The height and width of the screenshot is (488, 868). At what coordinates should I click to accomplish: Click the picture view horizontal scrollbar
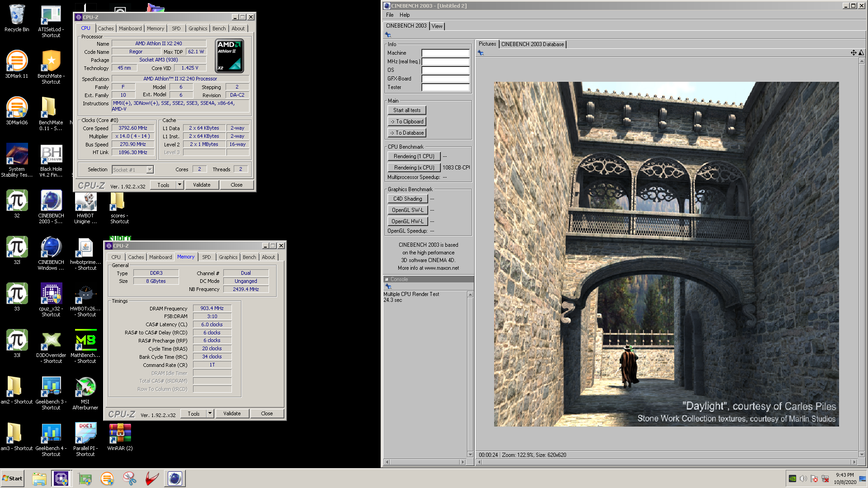(667, 462)
